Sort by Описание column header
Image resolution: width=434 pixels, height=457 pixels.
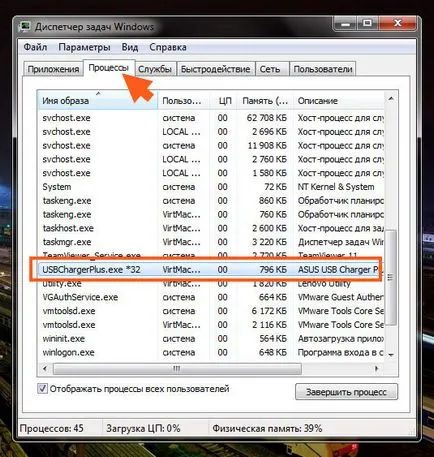pyautogui.click(x=339, y=101)
